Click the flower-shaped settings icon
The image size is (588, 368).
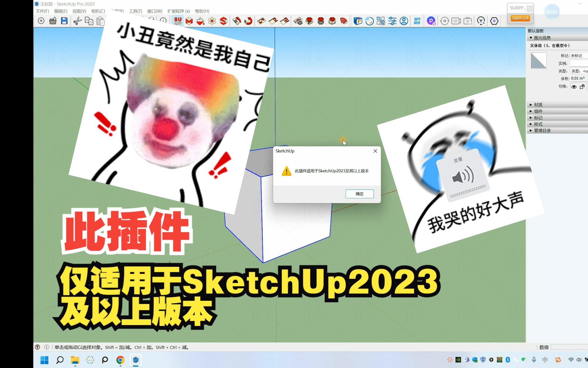click(494, 21)
